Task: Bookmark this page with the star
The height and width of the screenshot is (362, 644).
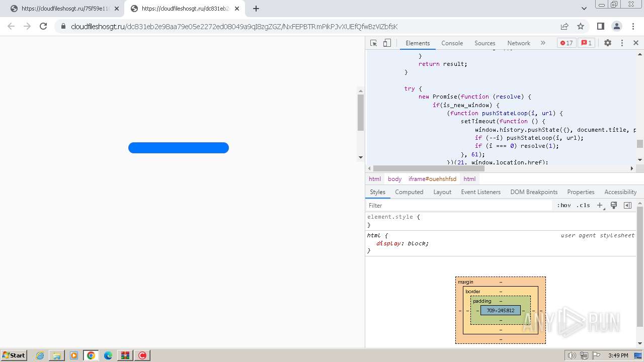Action: coord(581,26)
